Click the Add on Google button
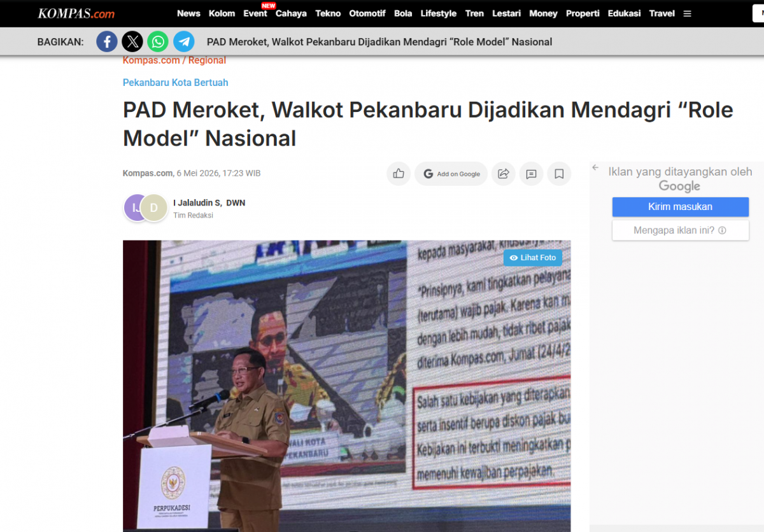This screenshot has width=764, height=532. tap(451, 174)
